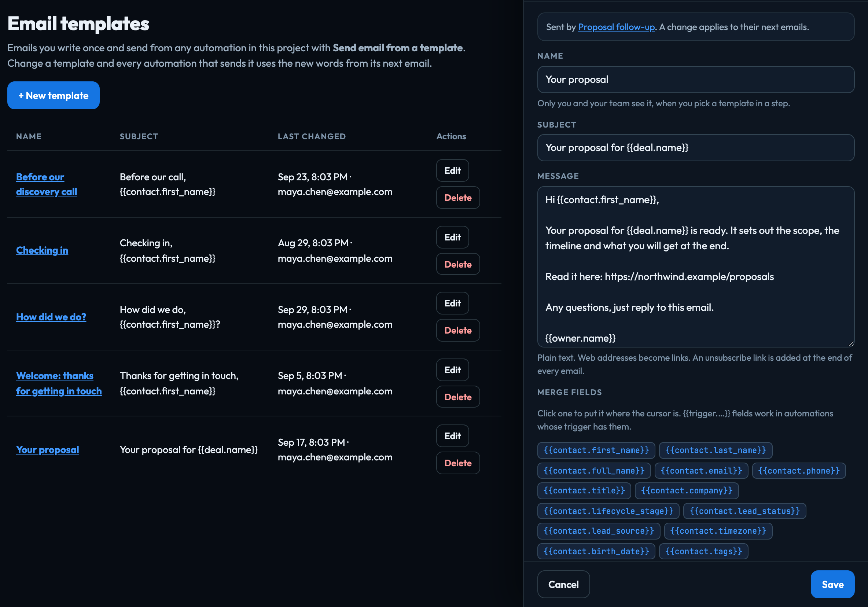
Task: Delete the Before our discovery call template
Action: [458, 198]
